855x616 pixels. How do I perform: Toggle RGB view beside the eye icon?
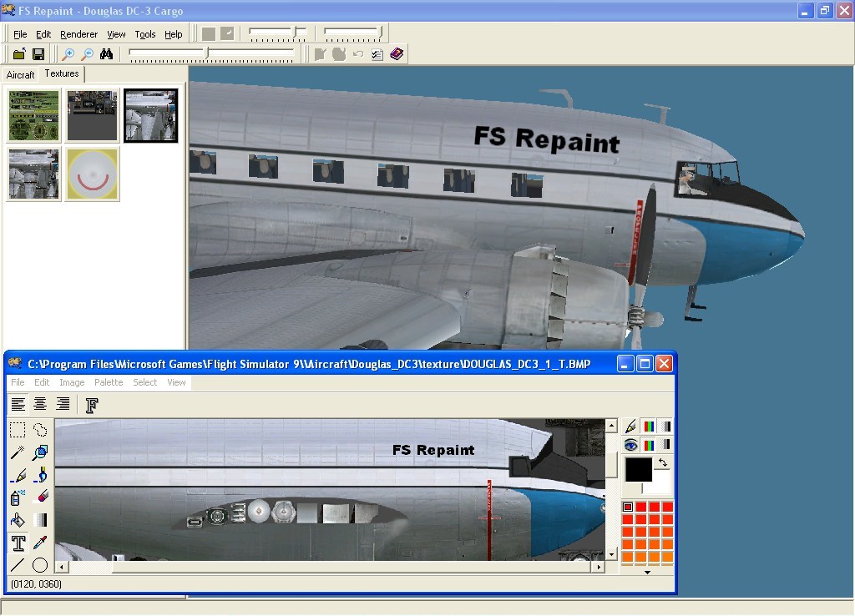pos(649,445)
